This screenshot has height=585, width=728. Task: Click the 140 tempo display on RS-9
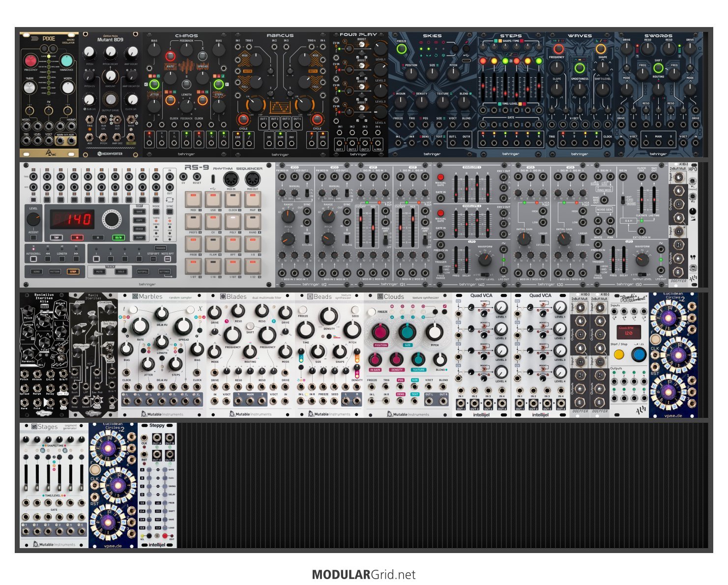pos(72,219)
